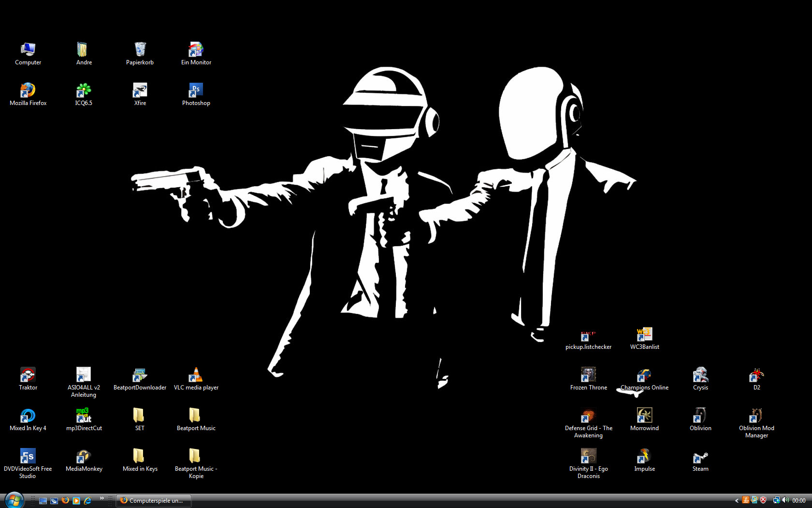Image resolution: width=812 pixels, height=508 pixels.
Task: Select the Papierkorb recycle bin icon
Action: pyautogui.click(x=140, y=54)
